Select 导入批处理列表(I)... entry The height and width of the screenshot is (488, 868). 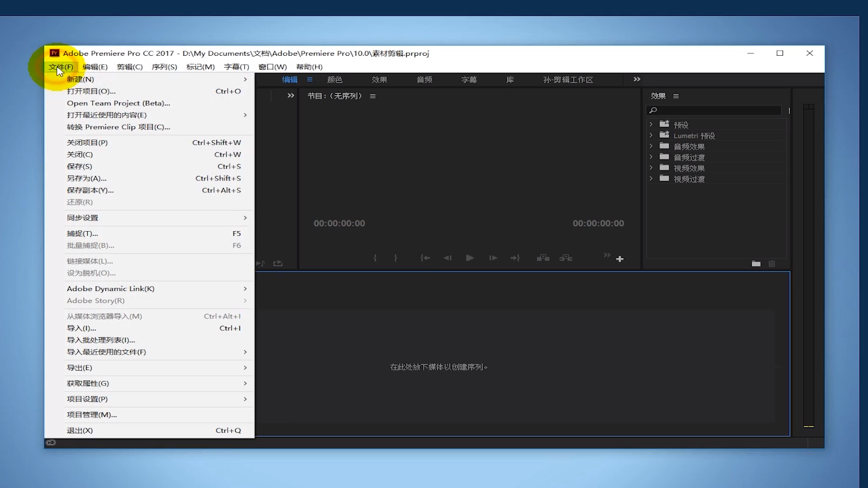tap(149, 340)
